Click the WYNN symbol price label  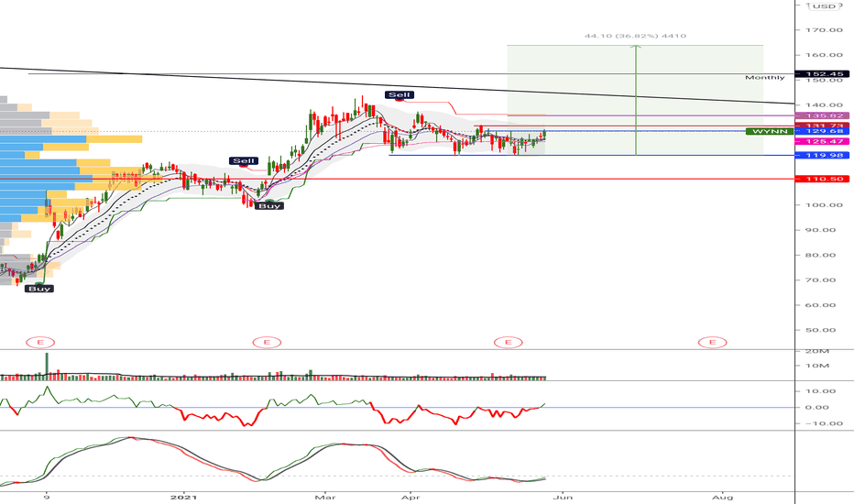click(770, 131)
